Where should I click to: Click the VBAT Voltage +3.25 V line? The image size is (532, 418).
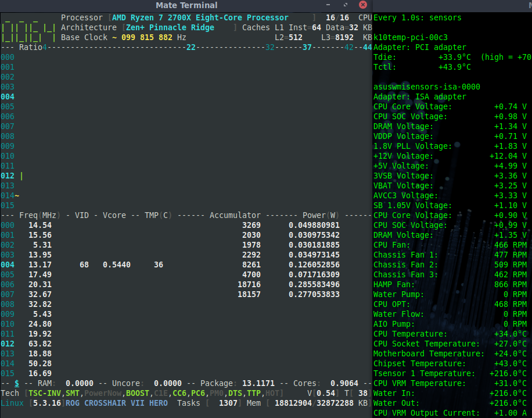click(450, 185)
